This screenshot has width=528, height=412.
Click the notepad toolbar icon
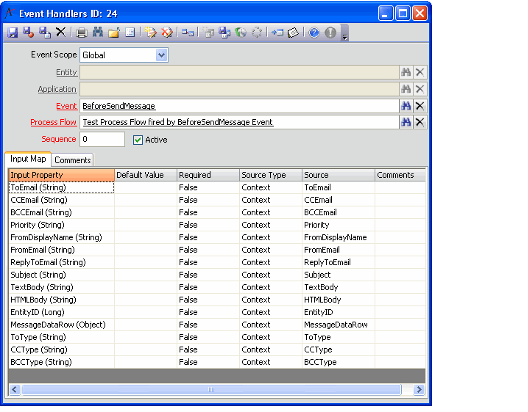293,33
